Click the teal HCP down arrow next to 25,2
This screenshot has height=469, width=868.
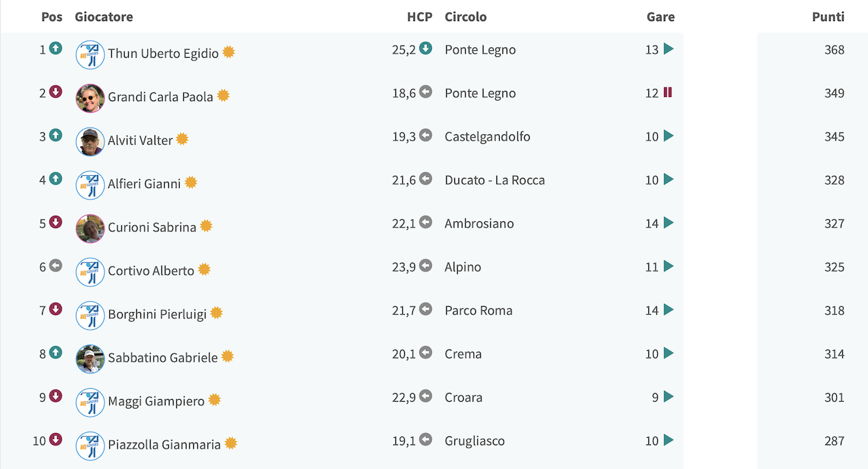point(425,48)
